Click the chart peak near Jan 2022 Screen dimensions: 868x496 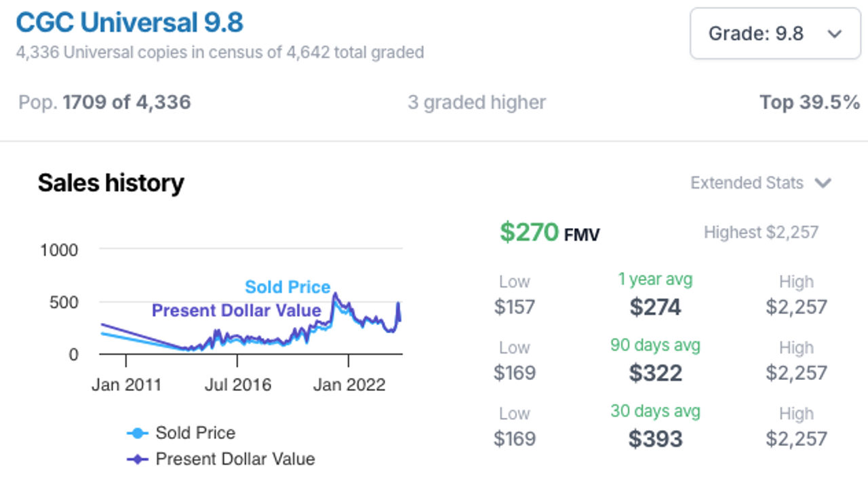click(x=334, y=294)
